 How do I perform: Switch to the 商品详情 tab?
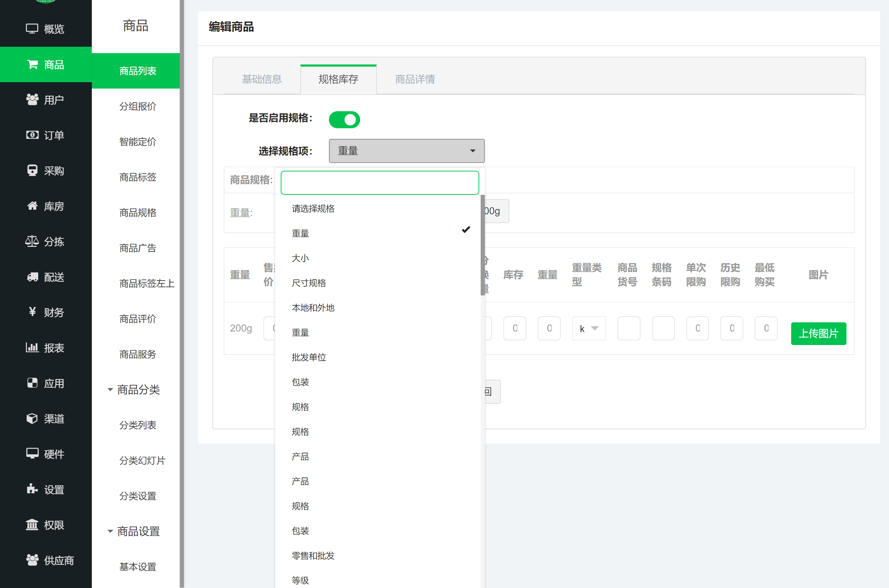415,79
